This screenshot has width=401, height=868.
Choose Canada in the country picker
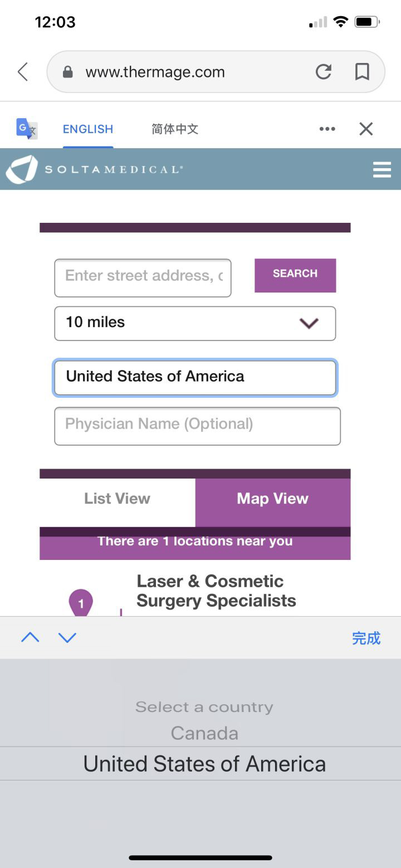pyautogui.click(x=204, y=733)
